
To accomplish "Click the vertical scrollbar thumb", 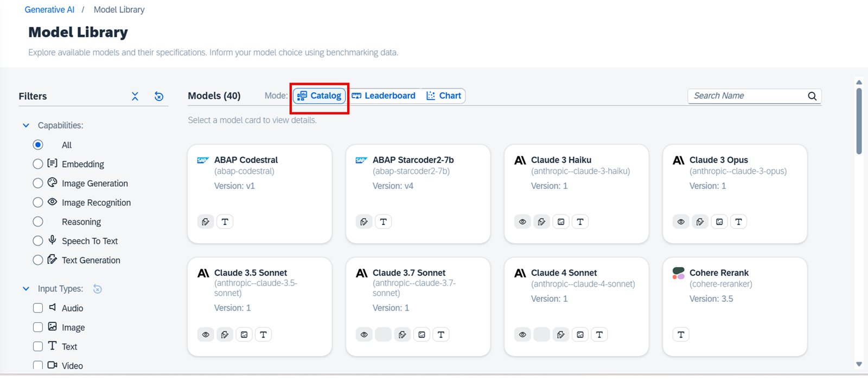I will 859,122.
